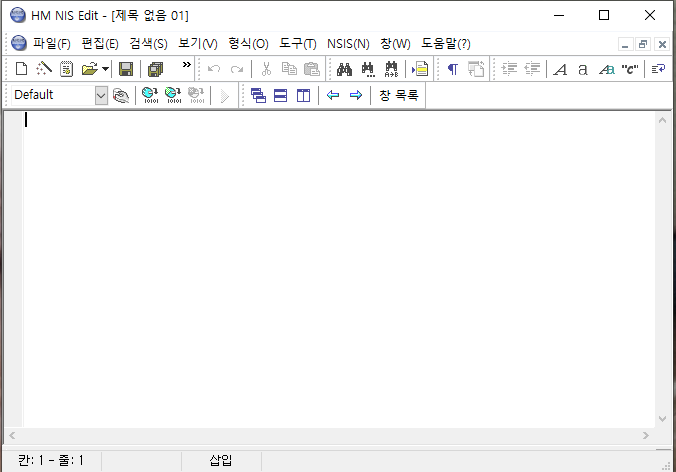The width and height of the screenshot is (676, 472).
Task: Click the grayed document swap icon
Action: point(476,69)
